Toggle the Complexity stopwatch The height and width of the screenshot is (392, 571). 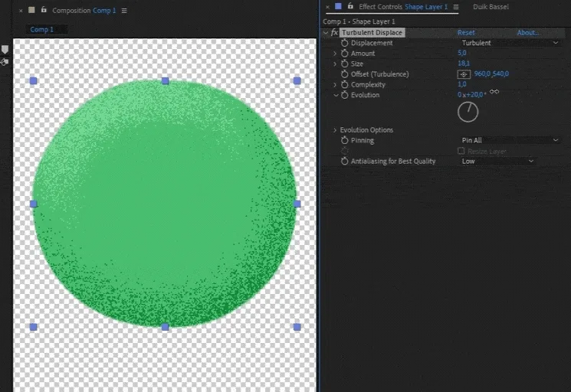(x=344, y=84)
